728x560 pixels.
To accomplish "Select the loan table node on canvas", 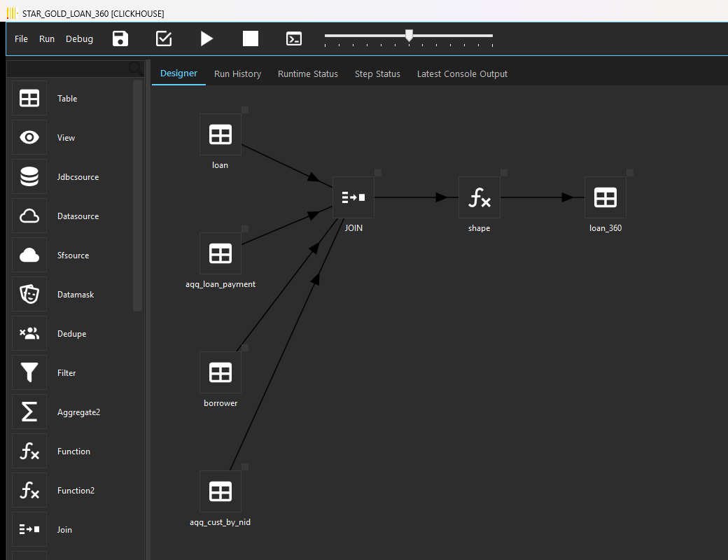I will tap(220, 134).
